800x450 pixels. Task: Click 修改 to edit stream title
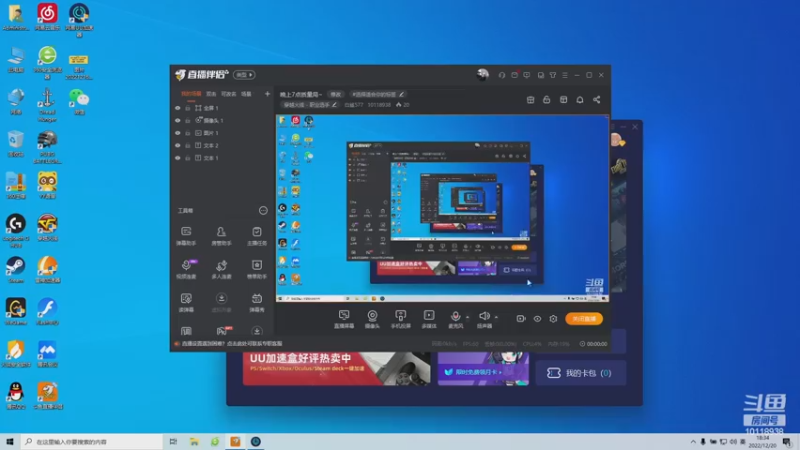(336, 94)
